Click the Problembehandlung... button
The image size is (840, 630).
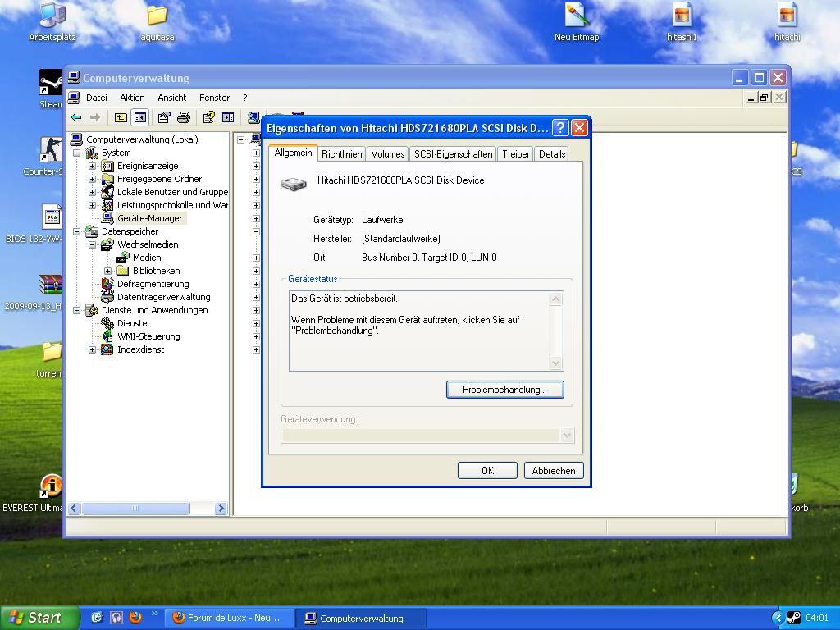[504, 390]
